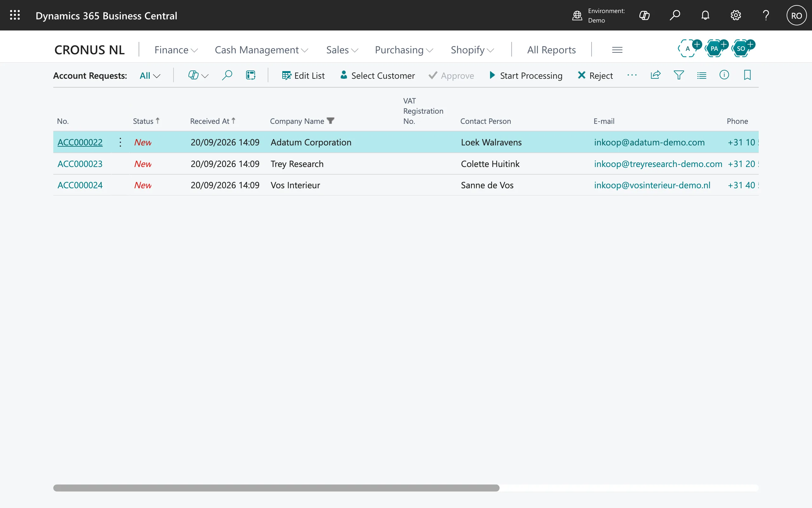
Task: Click the phone number for Adatum Corporation
Action: 743,142
